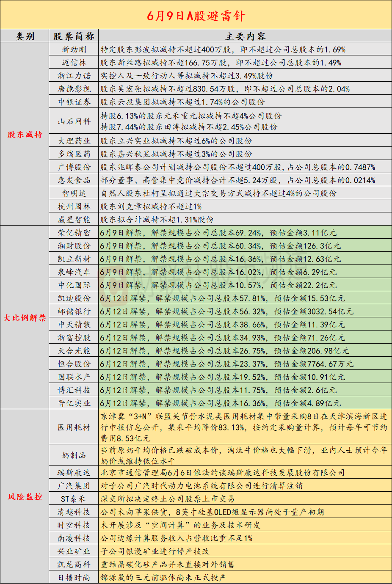Click the title "6月9日A股避雷针"

coord(196,16)
